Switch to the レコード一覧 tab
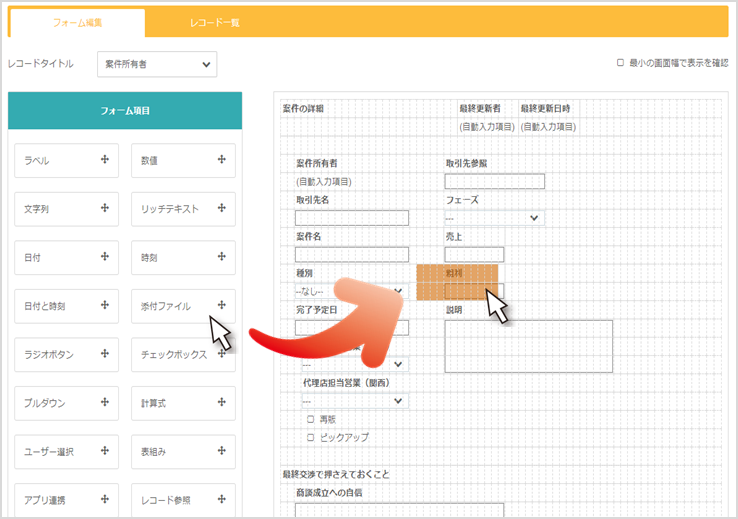 click(214, 22)
